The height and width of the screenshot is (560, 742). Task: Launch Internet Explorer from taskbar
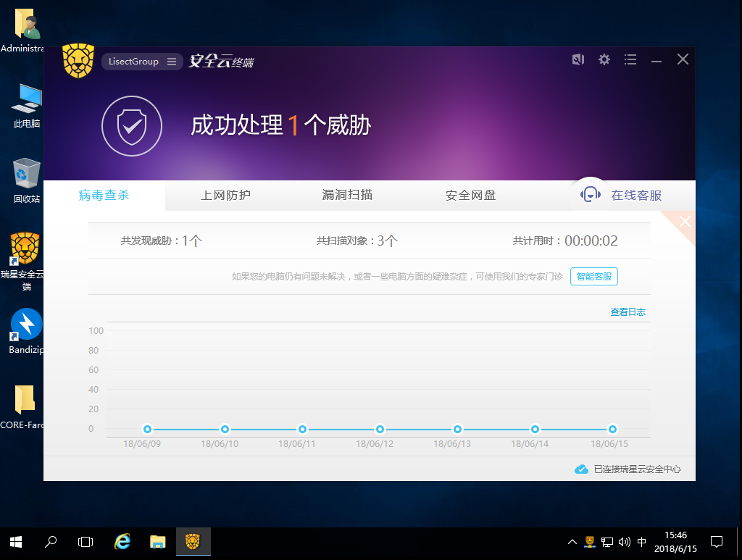(x=122, y=542)
